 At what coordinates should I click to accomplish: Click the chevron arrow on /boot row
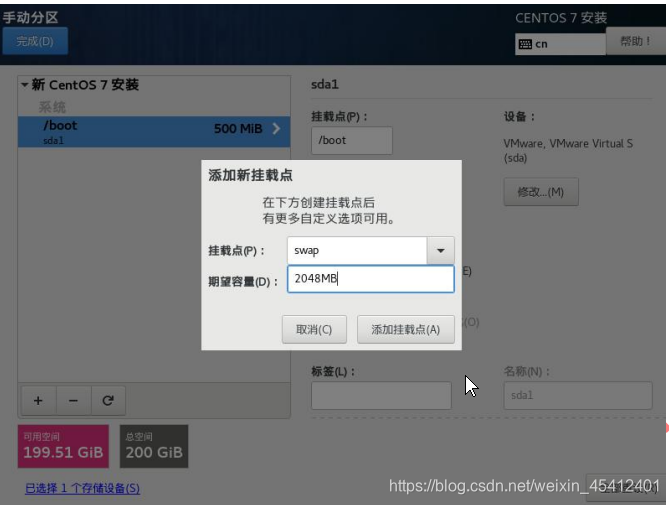[x=276, y=128]
